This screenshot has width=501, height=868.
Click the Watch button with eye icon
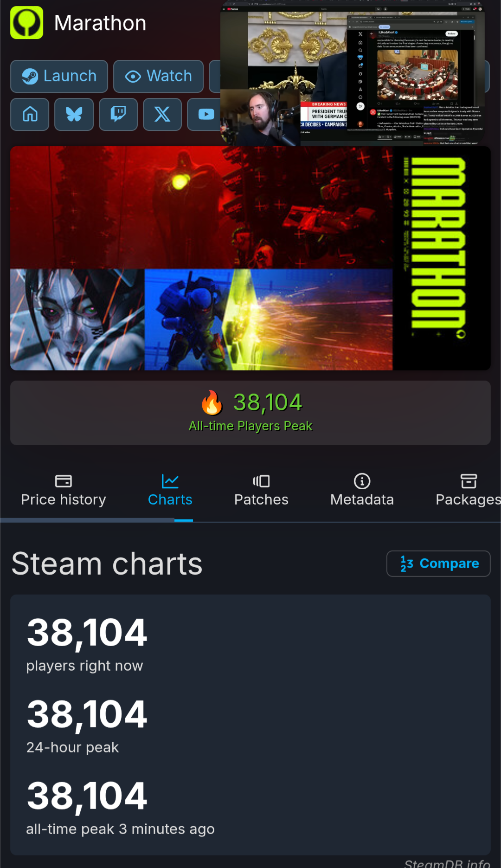coord(158,76)
